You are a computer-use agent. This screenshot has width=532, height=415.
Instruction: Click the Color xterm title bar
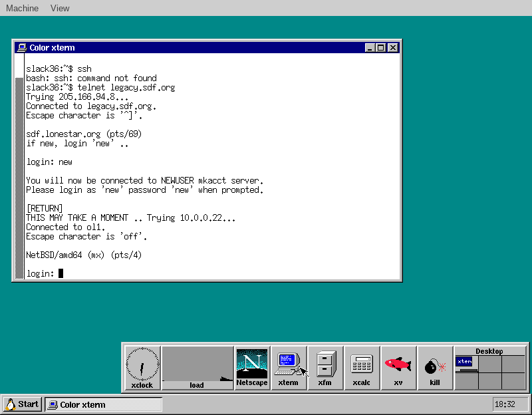click(207, 48)
